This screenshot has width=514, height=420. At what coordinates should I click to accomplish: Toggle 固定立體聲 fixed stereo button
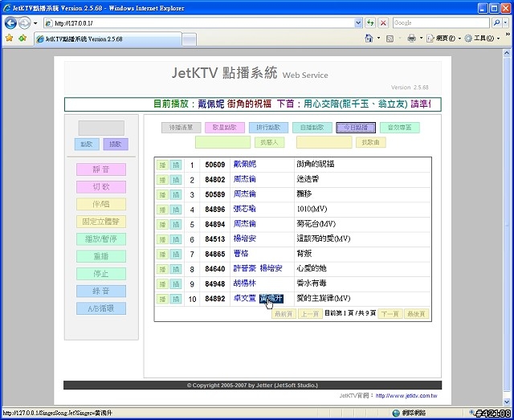101,222
